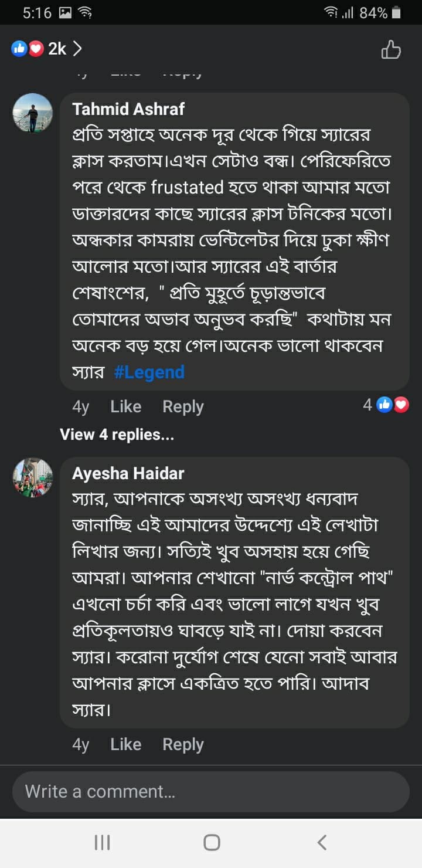
Task: Tap the battery icon in status bar
Action: (397, 13)
